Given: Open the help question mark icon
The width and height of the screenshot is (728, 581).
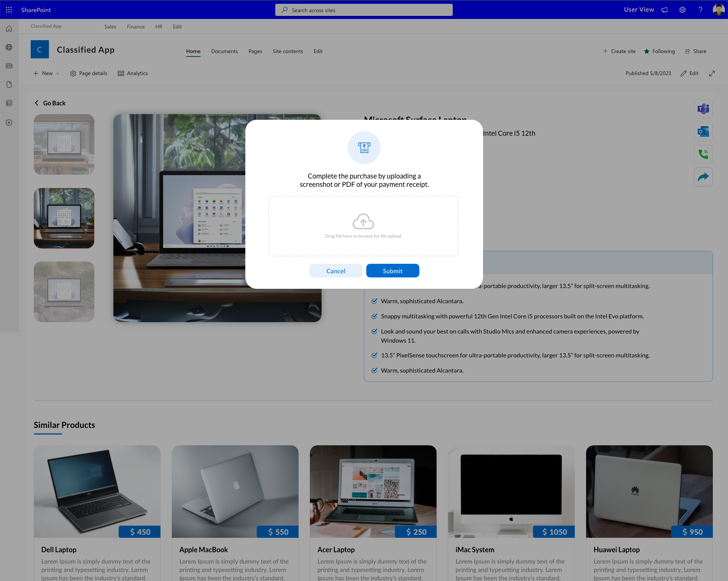Looking at the screenshot, I should 700,10.
